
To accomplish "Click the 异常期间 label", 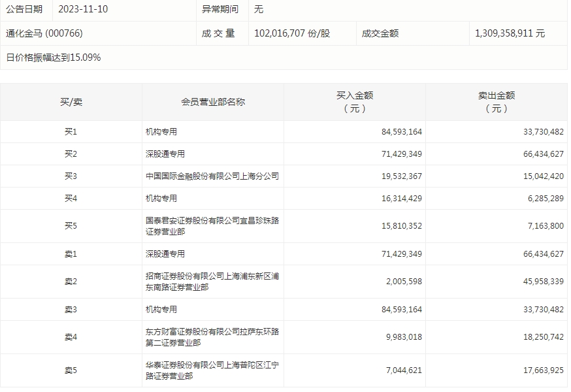I will coord(220,9).
